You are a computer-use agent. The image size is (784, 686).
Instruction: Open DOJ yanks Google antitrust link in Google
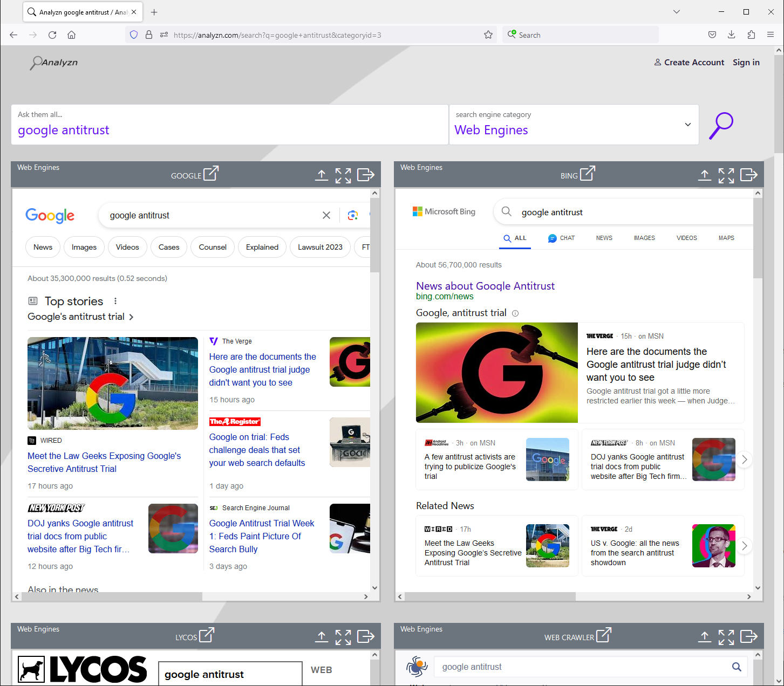pos(80,536)
